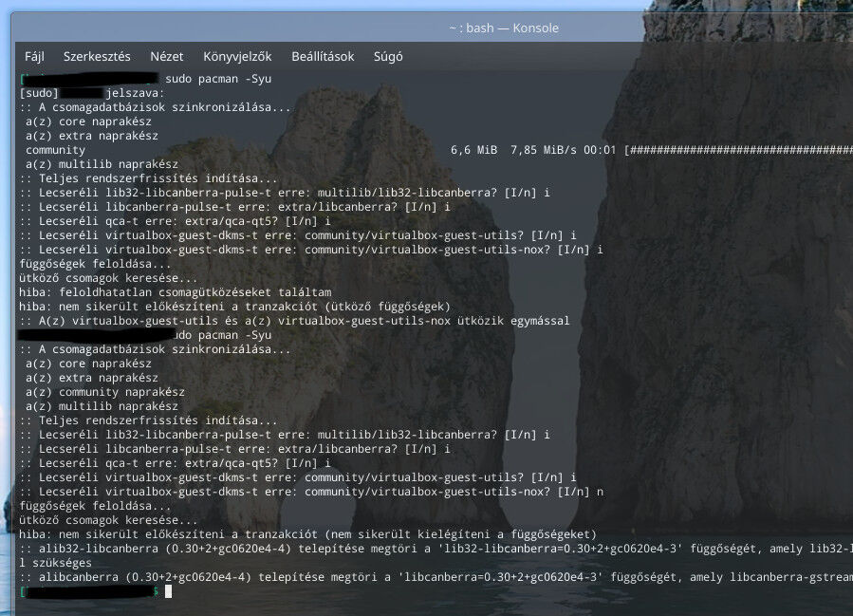Click the '6,6 MiB' download size value

pyautogui.click(x=473, y=150)
